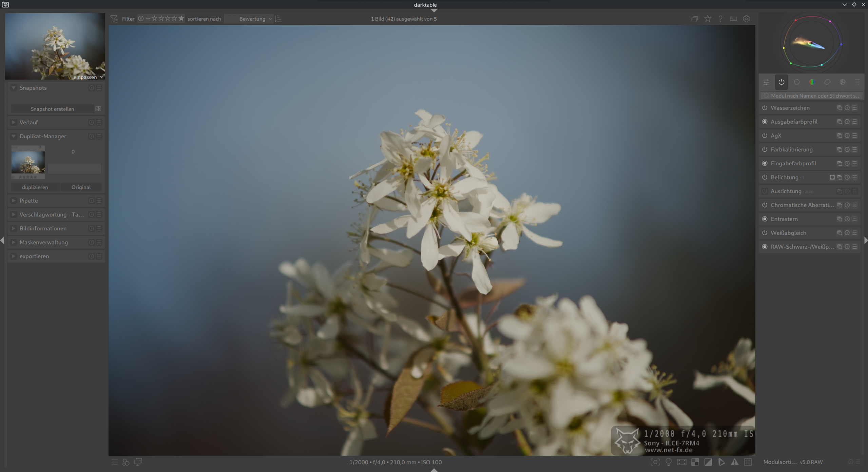The width and height of the screenshot is (868, 472).
Task: Turn on the AgX module
Action: [765, 136]
